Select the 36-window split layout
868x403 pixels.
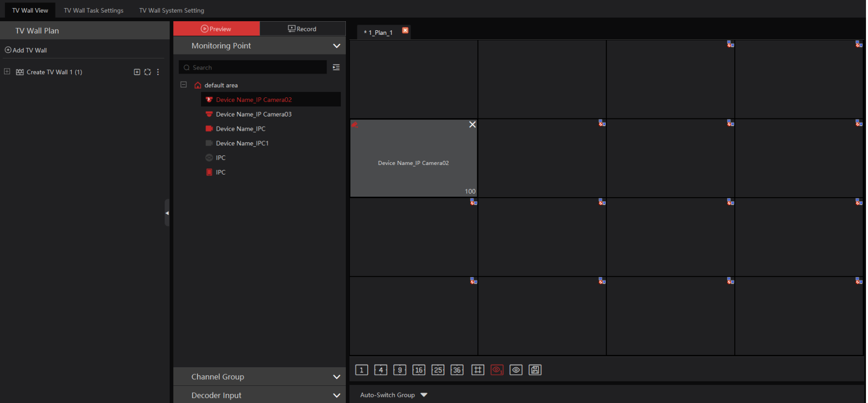click(457, 370)
